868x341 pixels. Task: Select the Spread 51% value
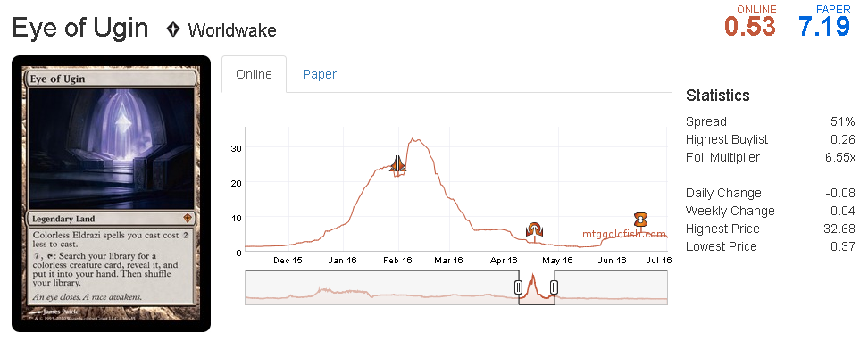841,121
